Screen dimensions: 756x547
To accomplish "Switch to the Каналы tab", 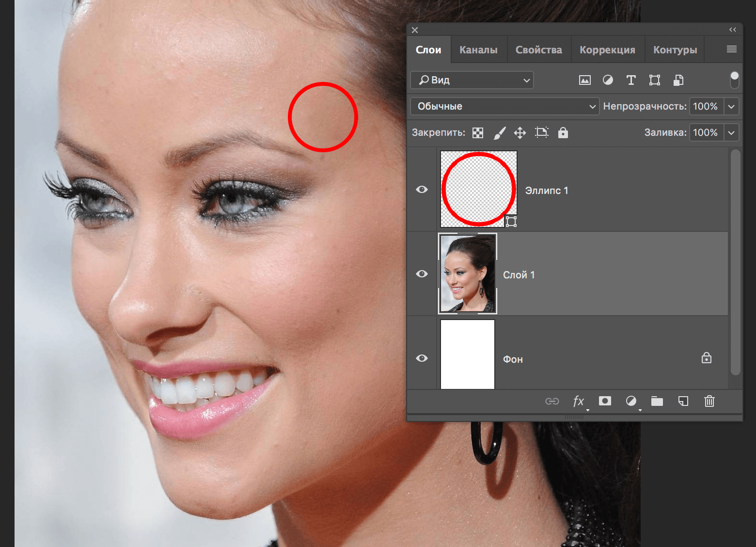I will click(478, 50).
